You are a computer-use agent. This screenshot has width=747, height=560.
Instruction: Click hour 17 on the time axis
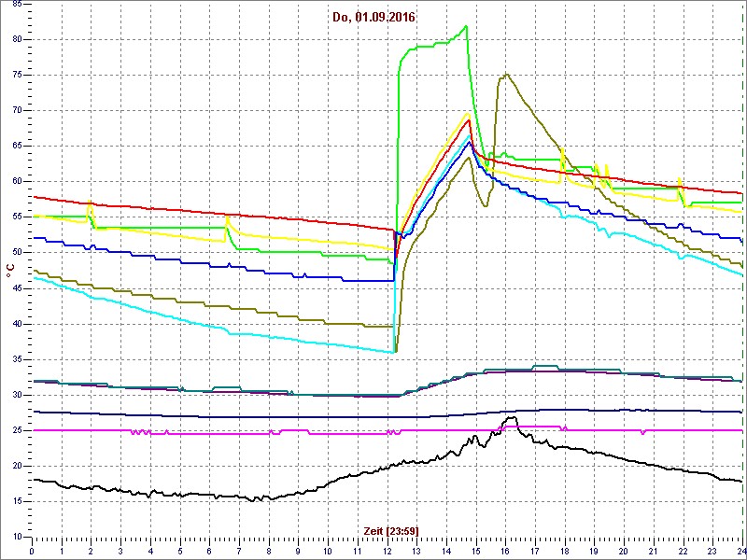[x=535, y=552]
